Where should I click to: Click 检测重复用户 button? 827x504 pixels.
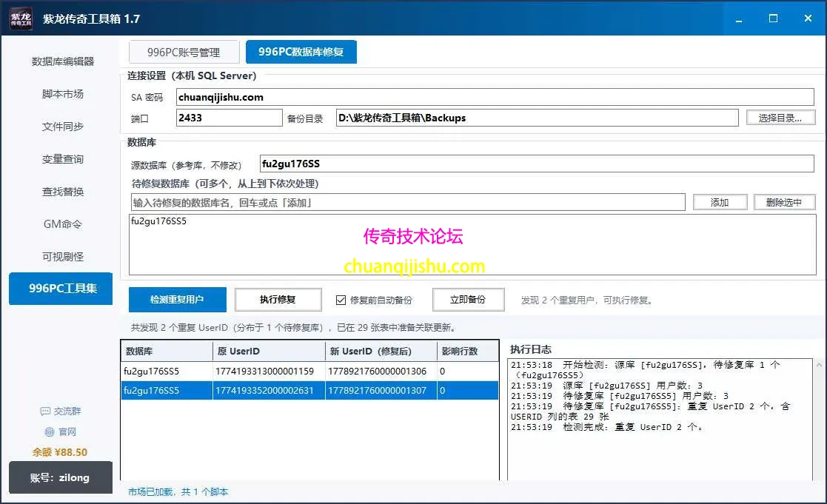coord(177,300)
